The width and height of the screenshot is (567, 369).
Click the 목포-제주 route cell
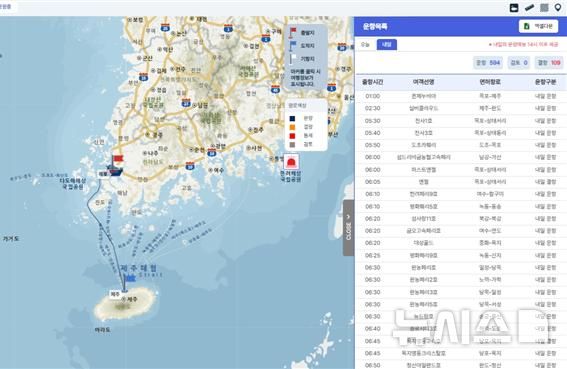coord(490,96)
